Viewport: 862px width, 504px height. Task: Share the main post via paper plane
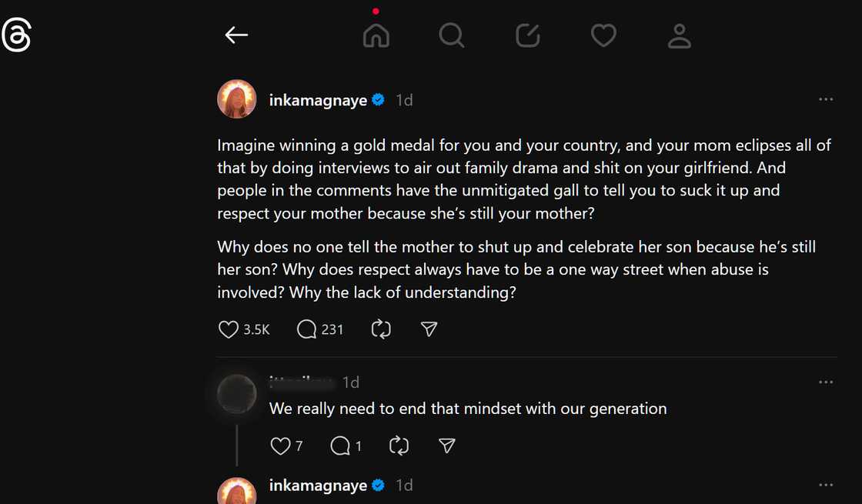tap(429, 329)
